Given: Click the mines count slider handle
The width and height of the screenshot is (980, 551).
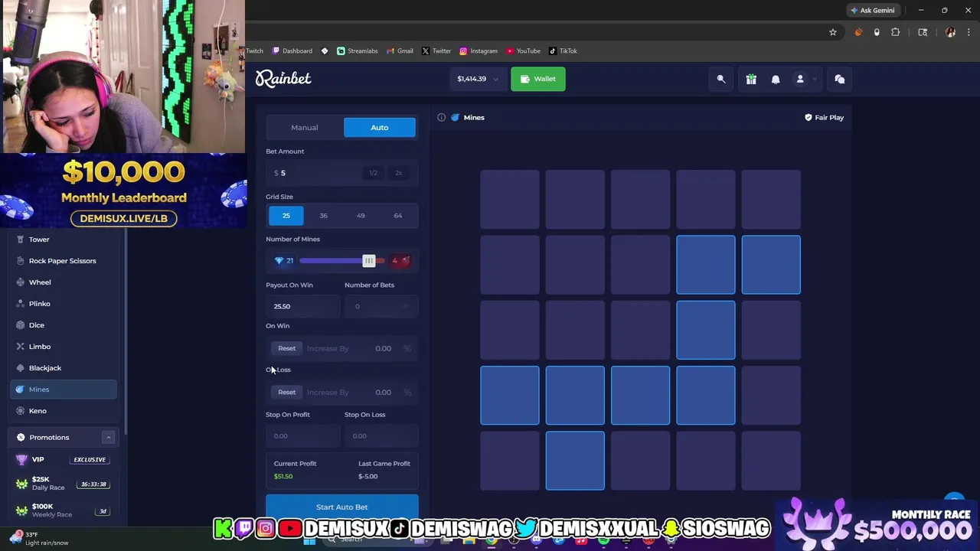Looking at the screenshot, I should [369, 261].
